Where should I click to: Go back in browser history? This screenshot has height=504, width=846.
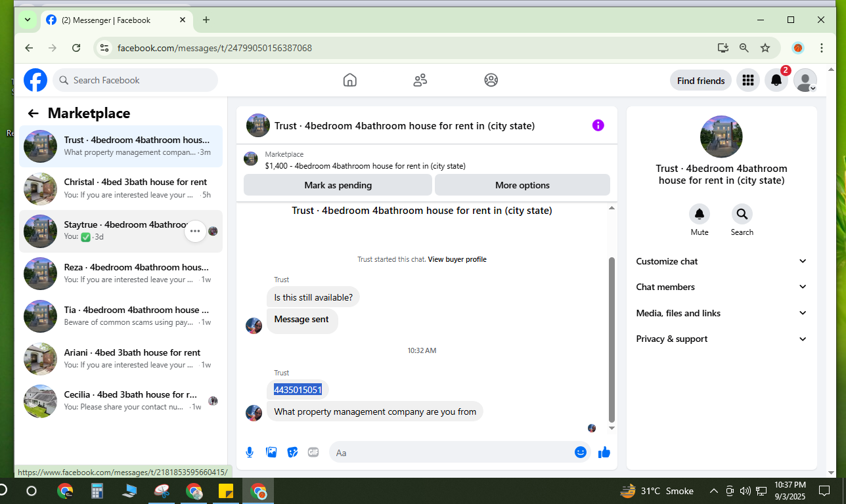(29, 48)
